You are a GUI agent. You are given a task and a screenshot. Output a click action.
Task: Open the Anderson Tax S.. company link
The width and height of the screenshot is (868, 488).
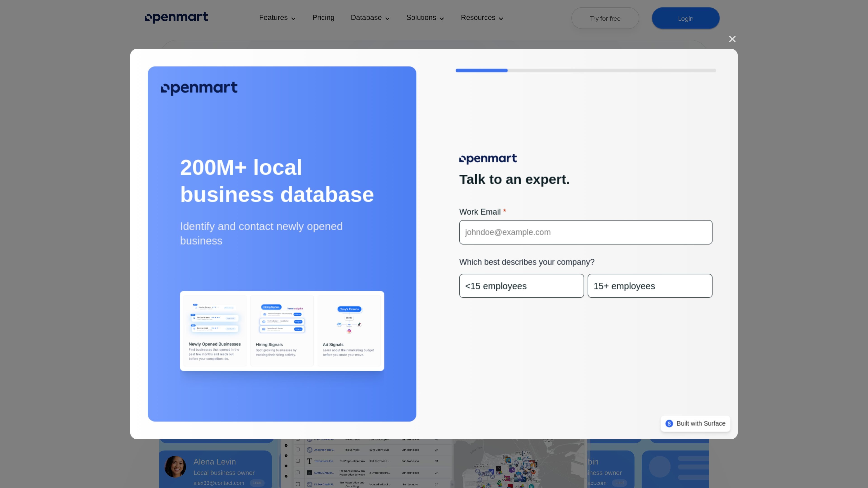324,450
